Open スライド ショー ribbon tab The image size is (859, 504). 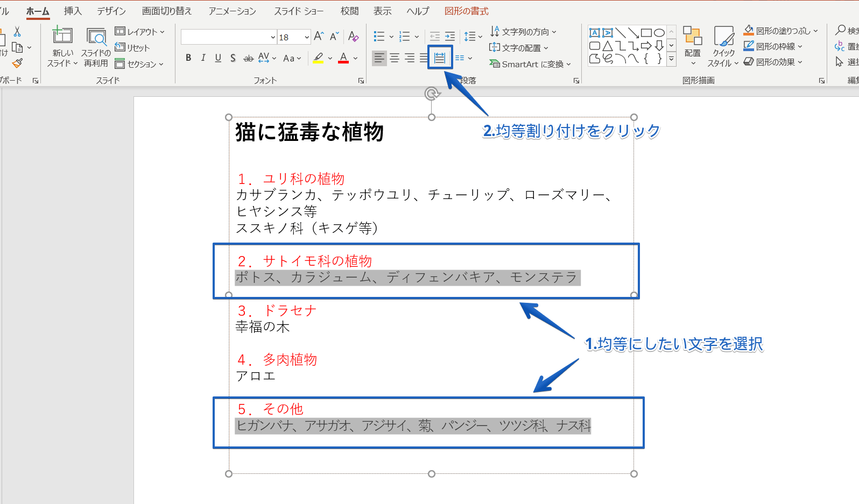(x=299, y=11)
